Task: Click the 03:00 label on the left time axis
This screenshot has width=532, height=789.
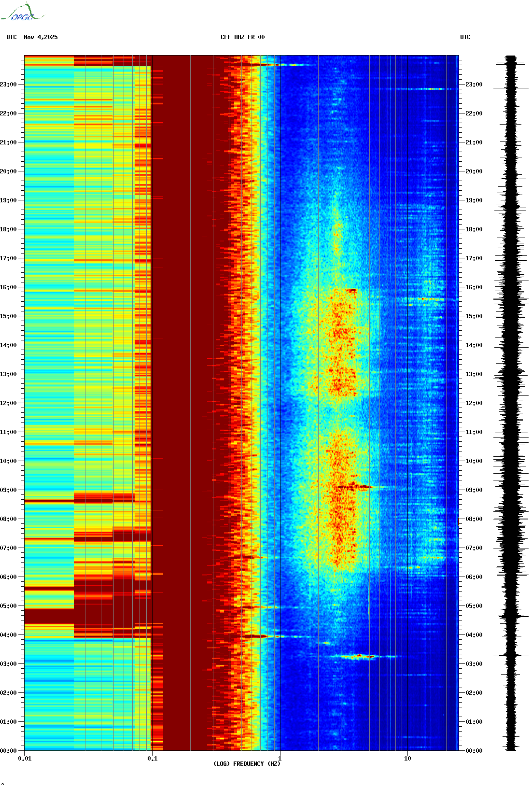Action: coord(8,664)
